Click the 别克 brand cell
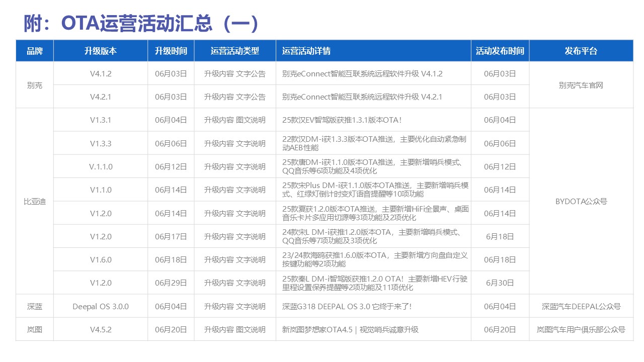644x362 pixels. click(35, 85)
